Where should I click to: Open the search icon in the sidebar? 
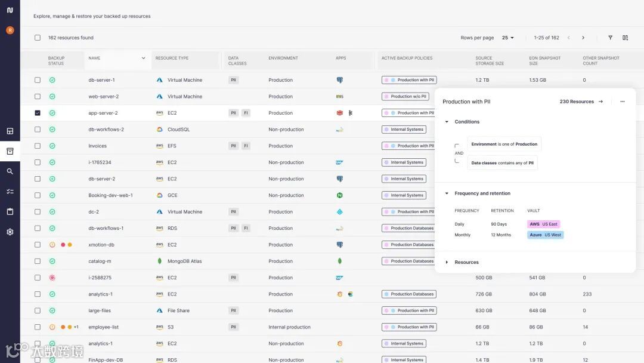10,171
